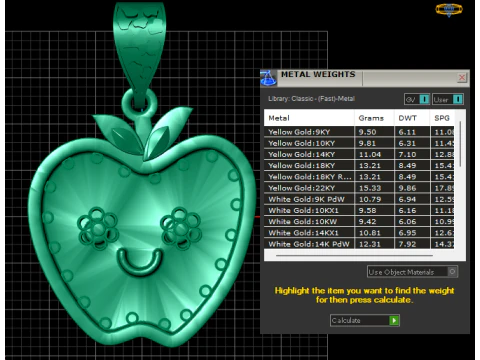Select the White Gold:10KW row
Screen dimensions: 480x360
pyautogui.click(x=359, y=222)
